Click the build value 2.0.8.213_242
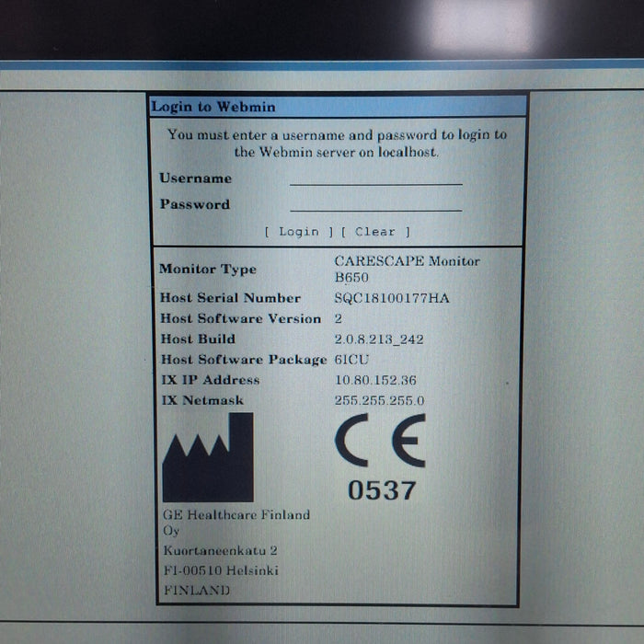Screen dimensions: 644x644 [x=379, y=339]
